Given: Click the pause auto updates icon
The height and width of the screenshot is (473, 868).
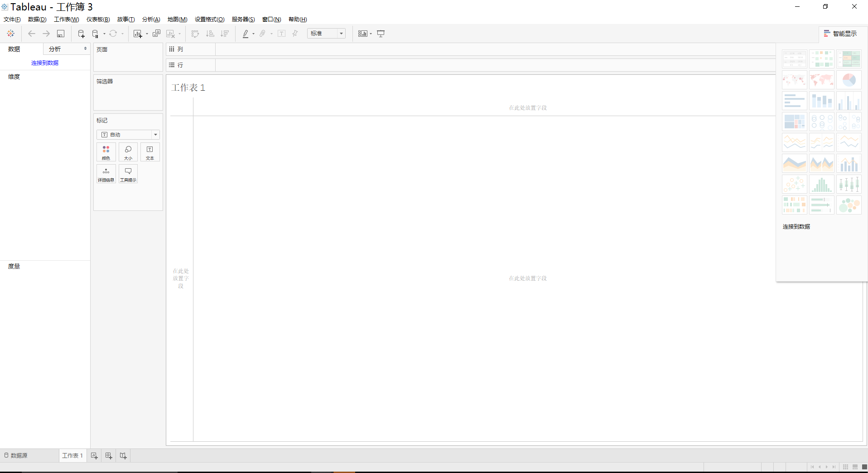Looking at the screenshot, I should [95, 34].
